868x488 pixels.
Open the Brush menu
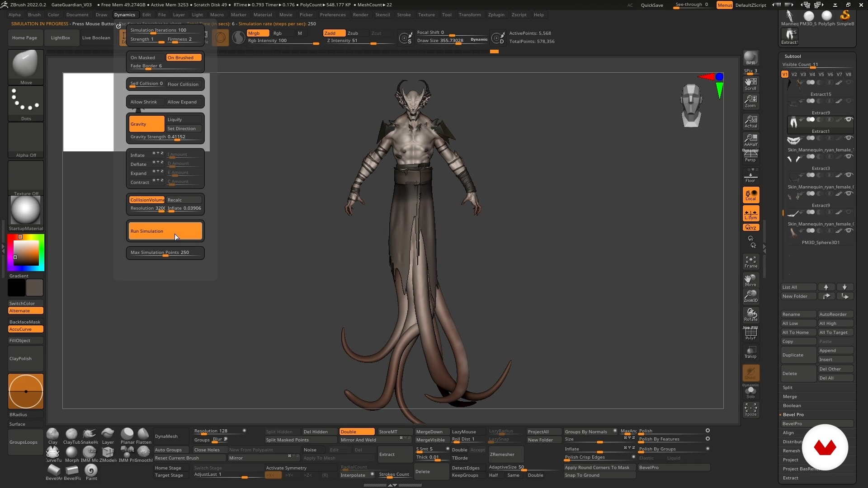coord(34,14)
